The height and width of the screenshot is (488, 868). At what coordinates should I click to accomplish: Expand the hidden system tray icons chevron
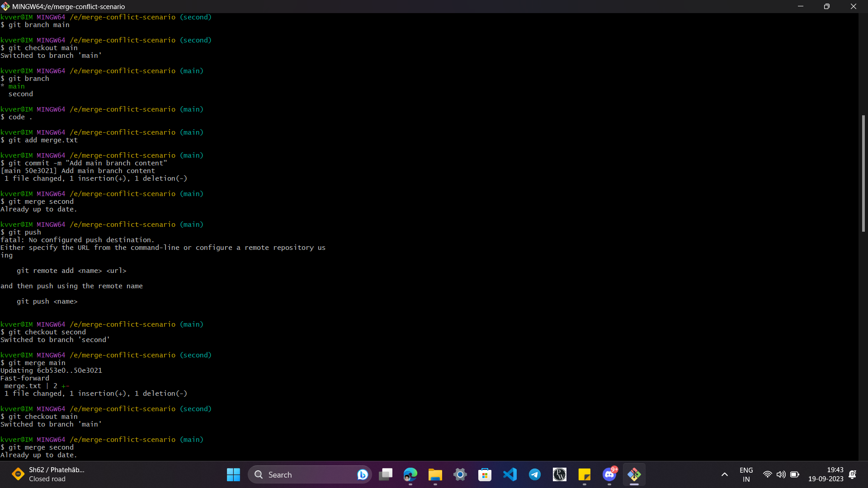[724, 474]
